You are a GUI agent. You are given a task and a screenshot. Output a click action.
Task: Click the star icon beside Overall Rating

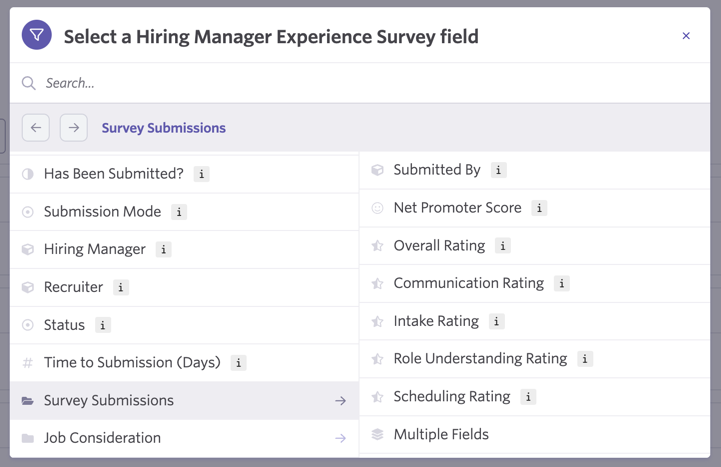377,246
